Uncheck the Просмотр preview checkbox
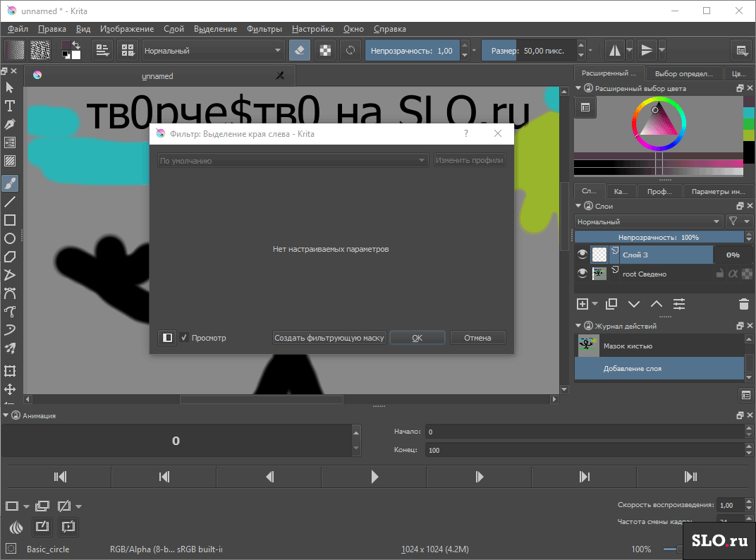 click(x=184, y=338)
